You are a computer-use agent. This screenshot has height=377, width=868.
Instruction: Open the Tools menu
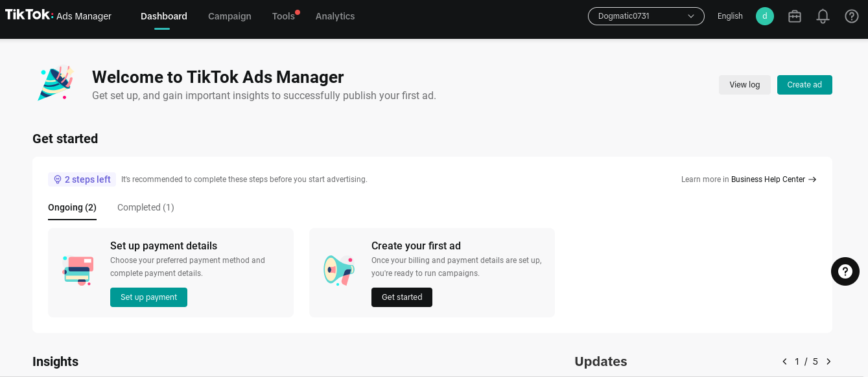pyautogui.click(x=283, y=16)
